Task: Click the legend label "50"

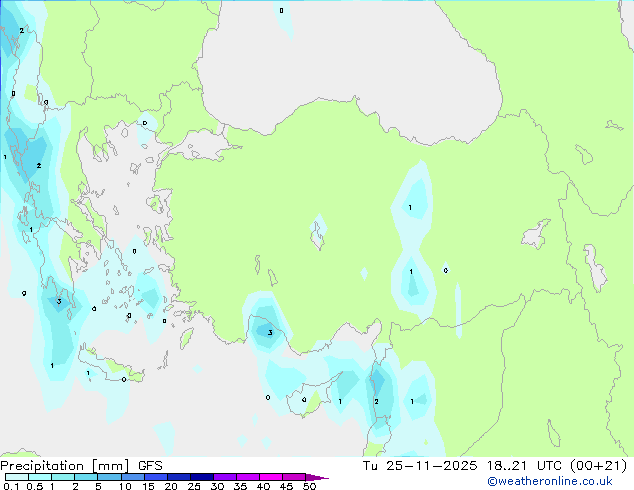Action: [309, 486]
